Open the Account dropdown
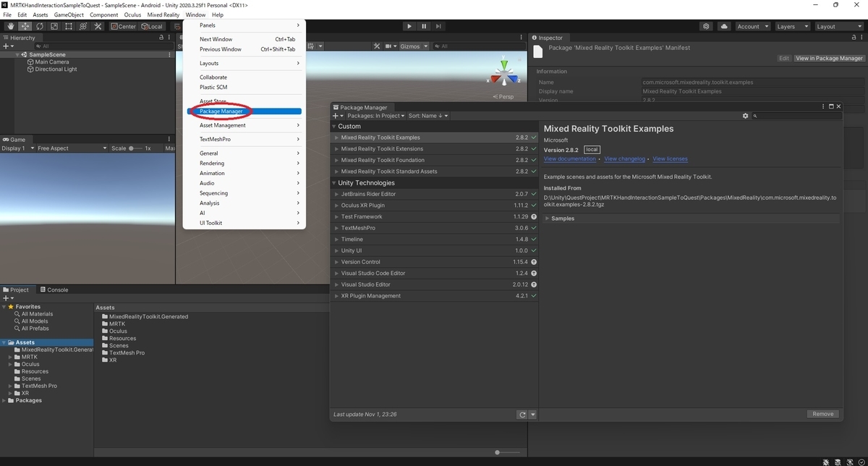 (752, 26)
